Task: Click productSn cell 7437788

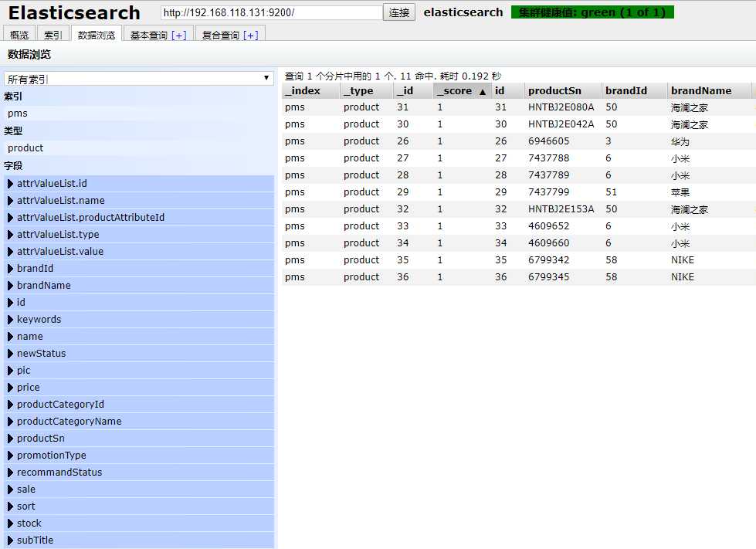Action: click(x=549, y=158)
